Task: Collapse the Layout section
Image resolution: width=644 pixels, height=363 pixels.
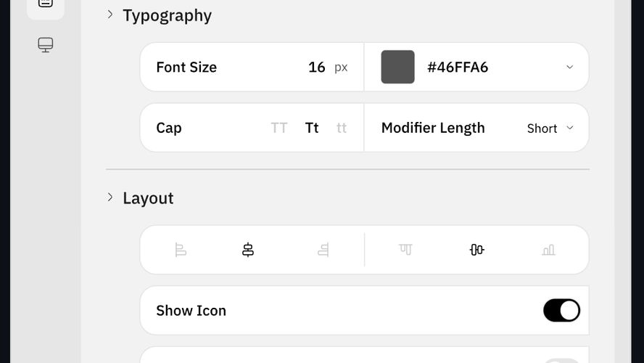Action: (110, 197)
